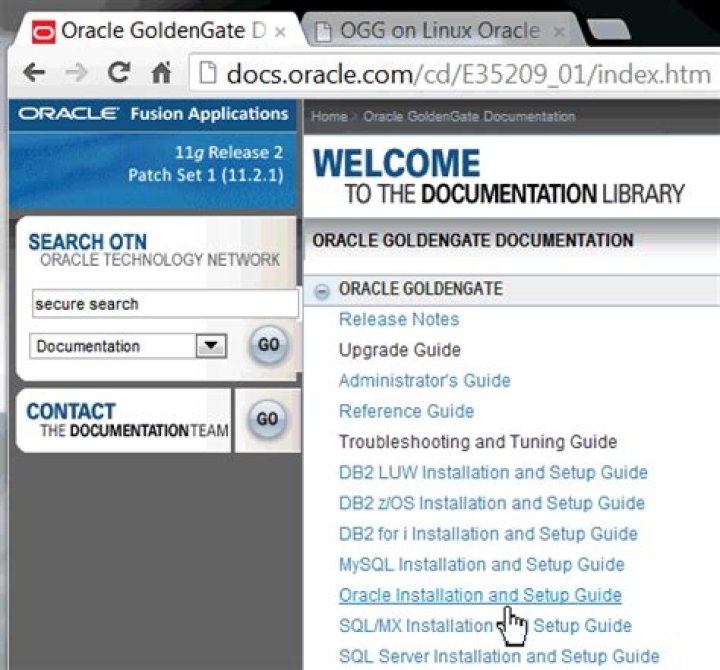Click the GO button beside Documentation
720x670 pixels.
[x=269, y=345]
